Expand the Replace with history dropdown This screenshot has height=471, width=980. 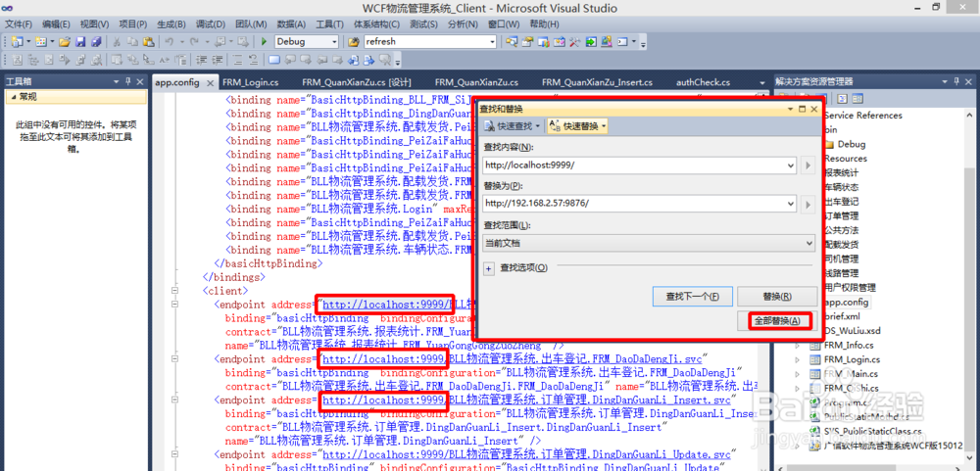point(791,204)
